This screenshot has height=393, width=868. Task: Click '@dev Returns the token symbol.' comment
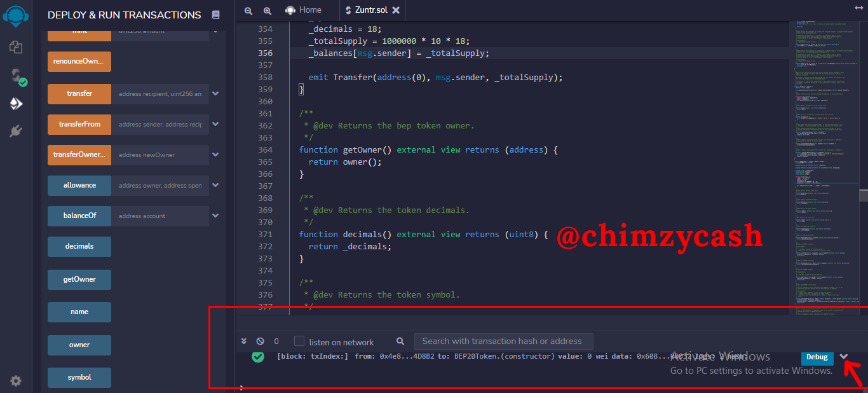(x=386, y=295)
